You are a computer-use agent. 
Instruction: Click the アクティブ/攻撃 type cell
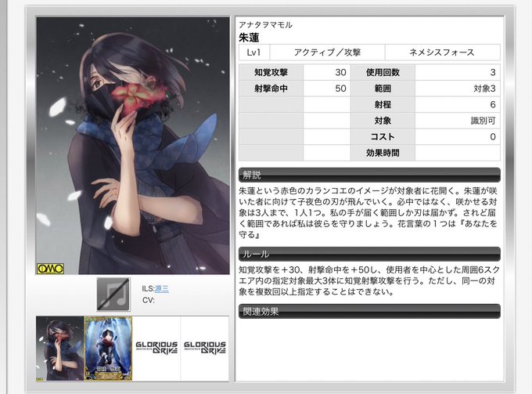point(327,52)
